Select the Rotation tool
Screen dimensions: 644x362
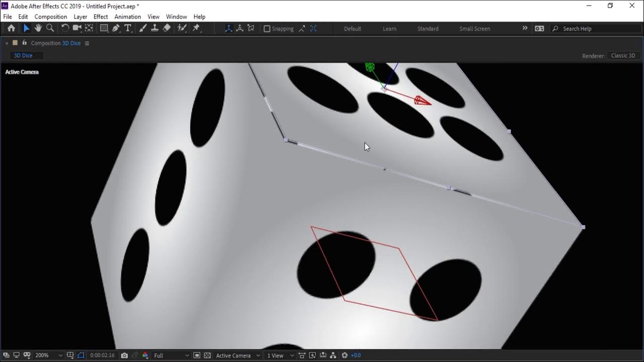pyautogui.click(x=65, y=29)
